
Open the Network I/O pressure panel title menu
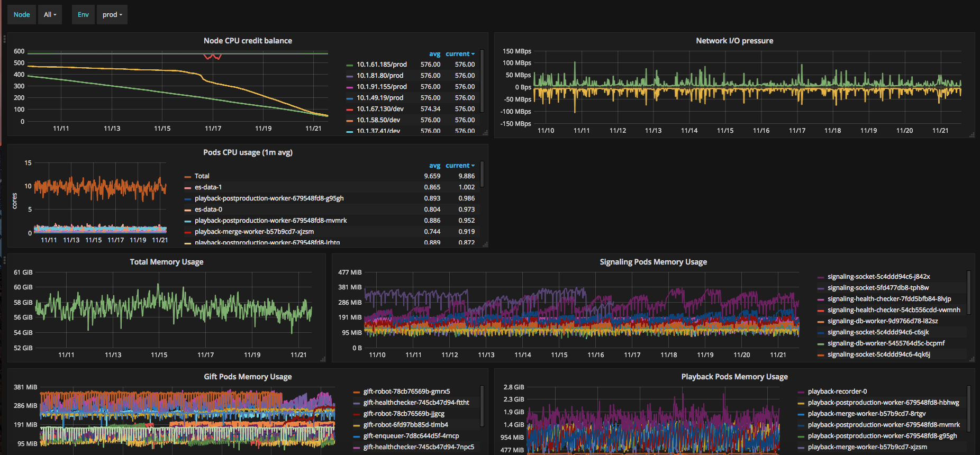734,41
